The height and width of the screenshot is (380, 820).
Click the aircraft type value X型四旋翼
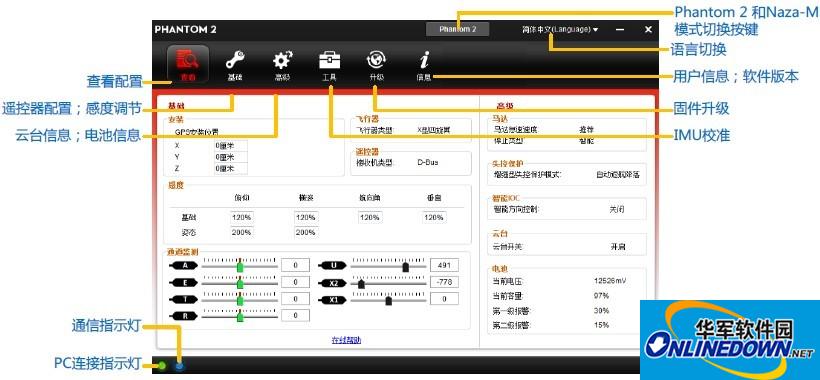click(435, 130)
